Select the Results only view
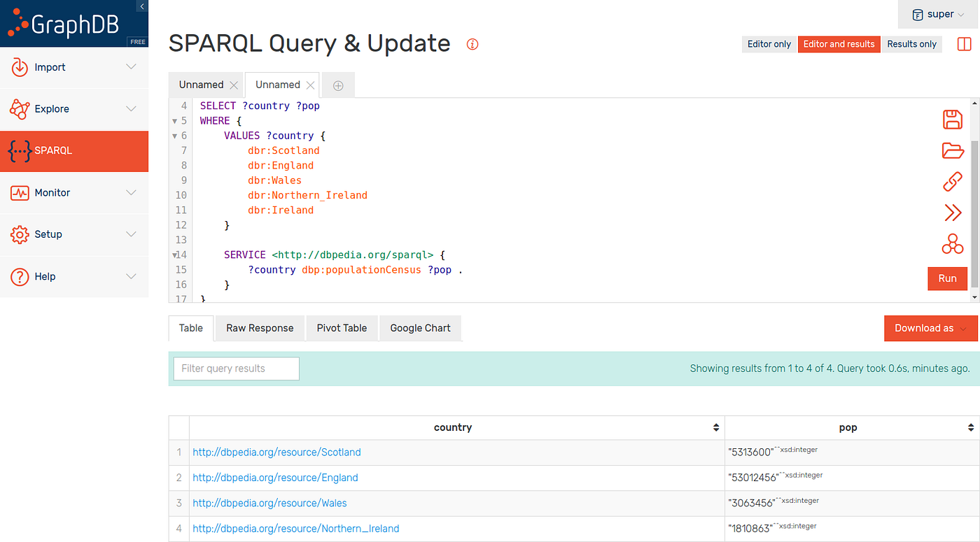 pyautogui.click(x=911, y=44)
